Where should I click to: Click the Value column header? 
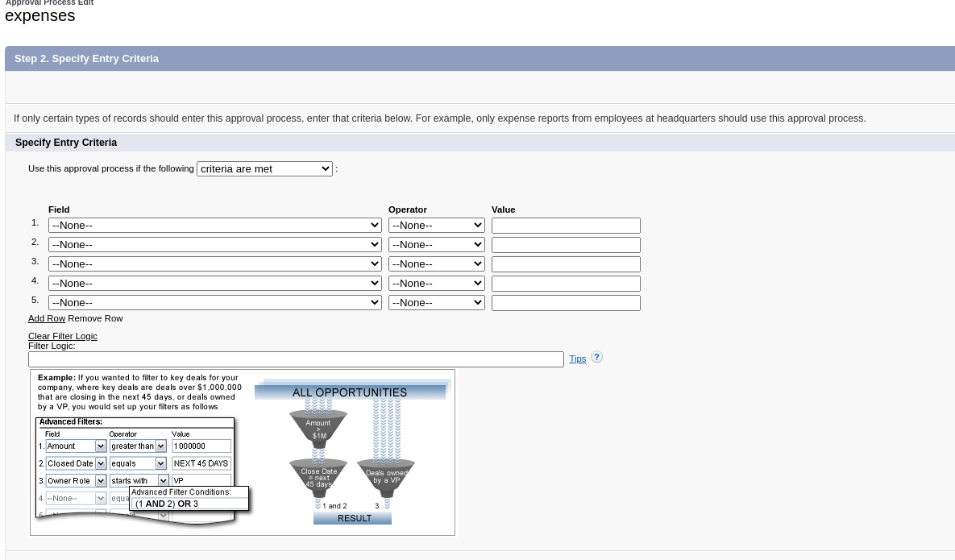(503, 209)
